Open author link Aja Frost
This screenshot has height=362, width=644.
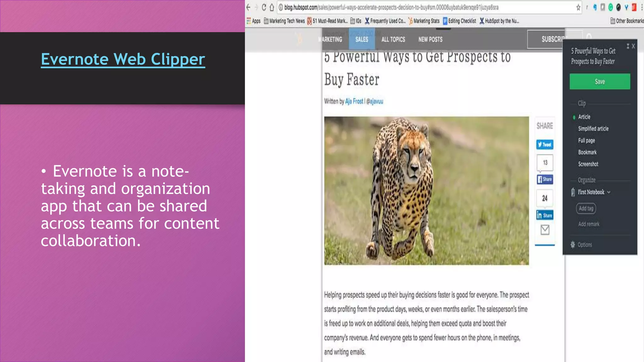click(354, 101)
